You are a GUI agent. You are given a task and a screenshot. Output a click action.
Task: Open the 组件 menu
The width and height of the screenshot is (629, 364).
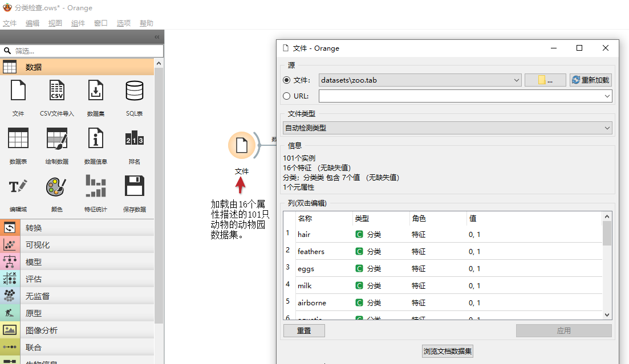coord(78,23)
